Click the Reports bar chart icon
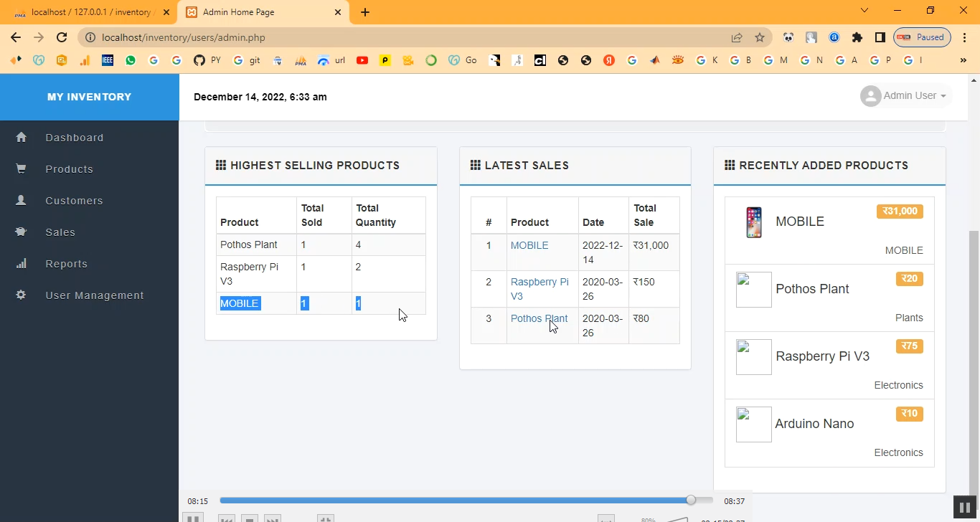Viewport: 980px width, 522px height. pyautogui.click(x=22, y=263)
